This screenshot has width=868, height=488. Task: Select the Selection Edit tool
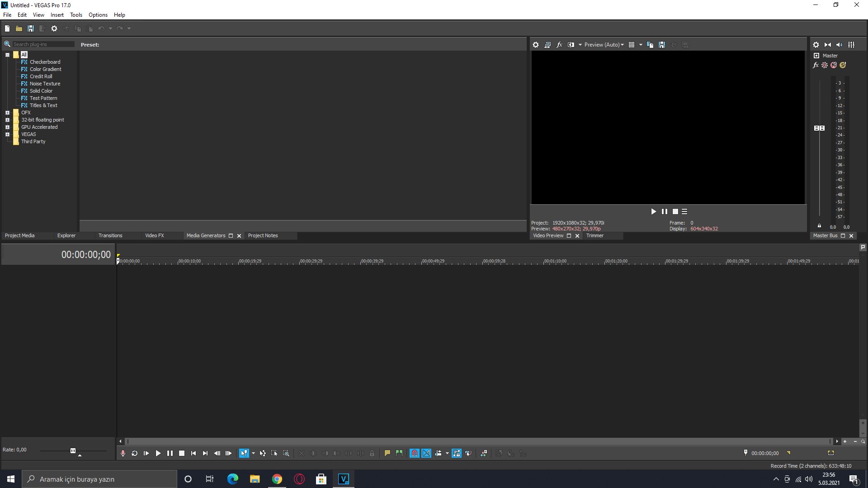tap(274, 453)
